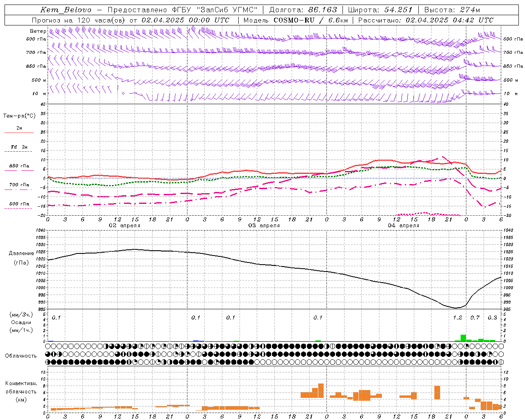The height and width of the screenshot is (420, 525).
Task: Click the 02 апреля date label
Action: 124,226
